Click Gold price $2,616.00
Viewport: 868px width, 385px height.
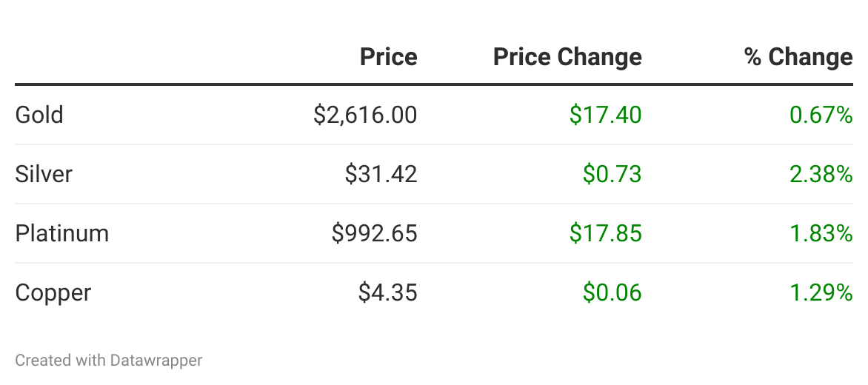pyautogui.click(x=365, y=115)
